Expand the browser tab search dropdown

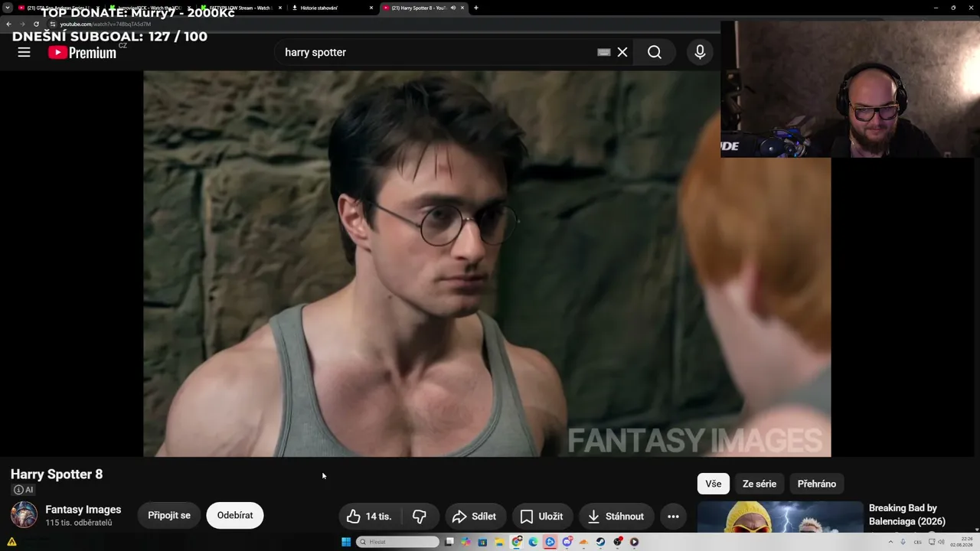point(7,8)
